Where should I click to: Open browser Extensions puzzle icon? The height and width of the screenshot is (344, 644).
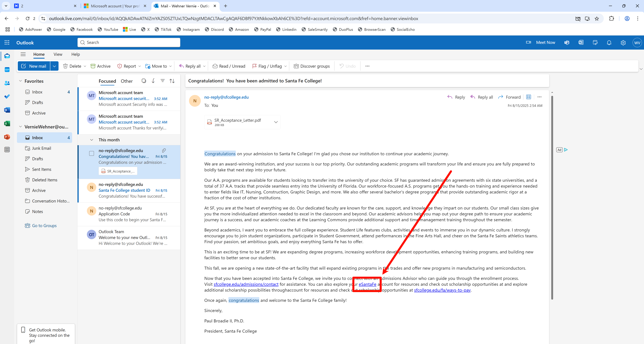click(x=611, y=18)
